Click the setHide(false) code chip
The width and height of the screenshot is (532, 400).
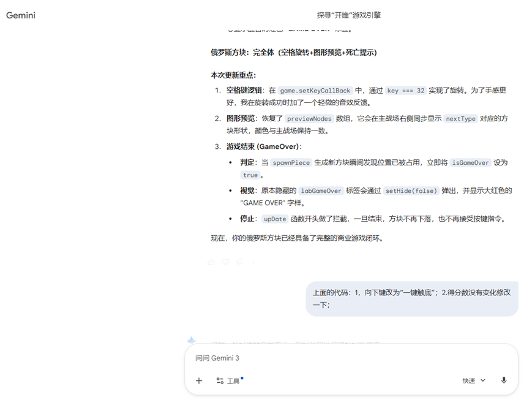pos(411,191)
